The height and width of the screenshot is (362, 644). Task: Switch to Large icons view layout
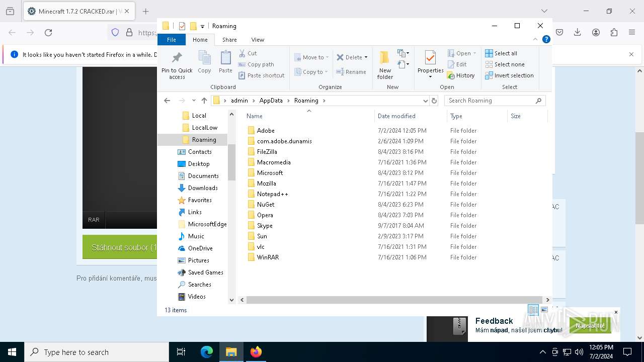point(544,310)
